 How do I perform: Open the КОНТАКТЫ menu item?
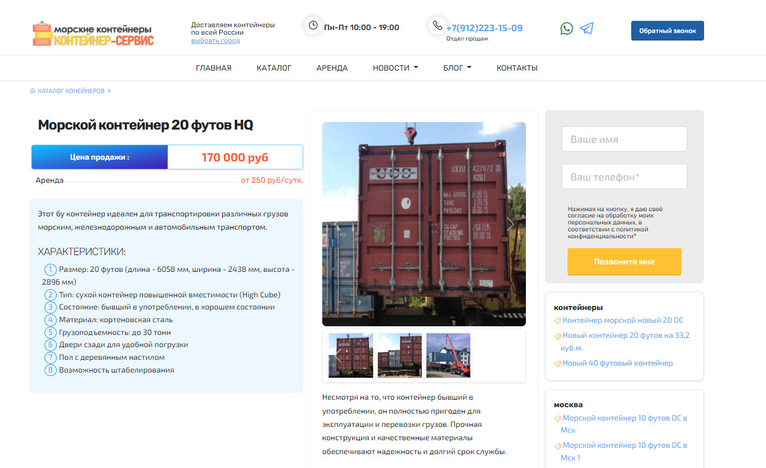pyautogui.click(x=517, y=68)
